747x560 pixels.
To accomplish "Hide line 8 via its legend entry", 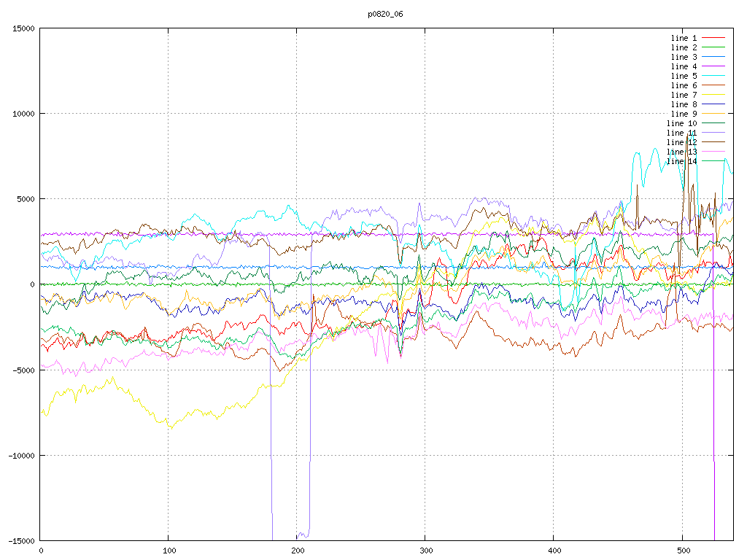I will (684, 104).
